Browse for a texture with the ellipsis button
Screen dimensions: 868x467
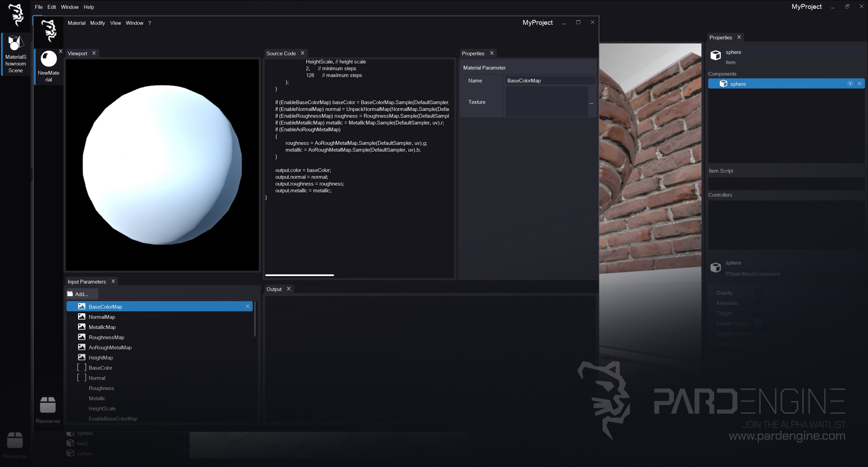pos(591,102)
